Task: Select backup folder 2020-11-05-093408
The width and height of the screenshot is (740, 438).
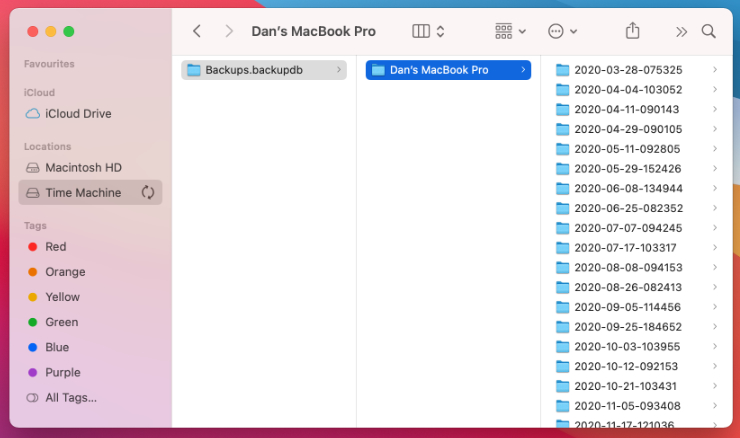Action: pyautogui.click(x=637, y=406)
